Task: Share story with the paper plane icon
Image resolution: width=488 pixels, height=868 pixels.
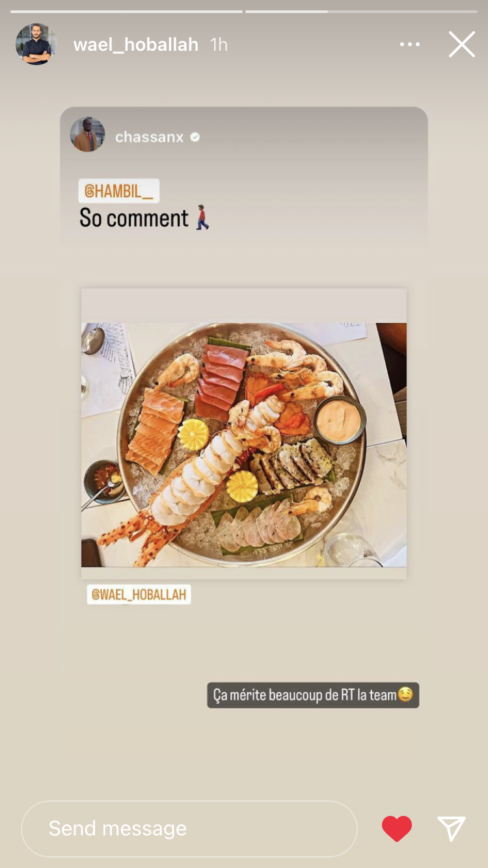Action: [452, 828]
